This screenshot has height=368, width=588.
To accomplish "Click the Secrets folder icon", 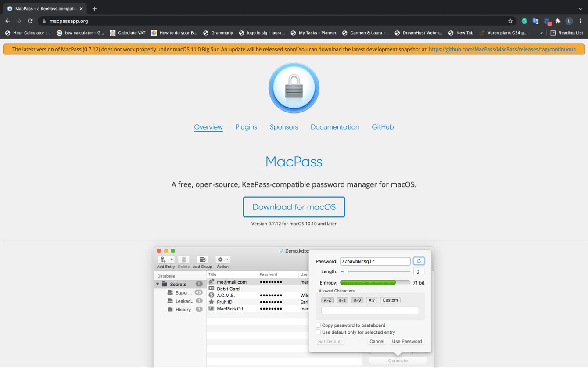I will click(165, 284).
